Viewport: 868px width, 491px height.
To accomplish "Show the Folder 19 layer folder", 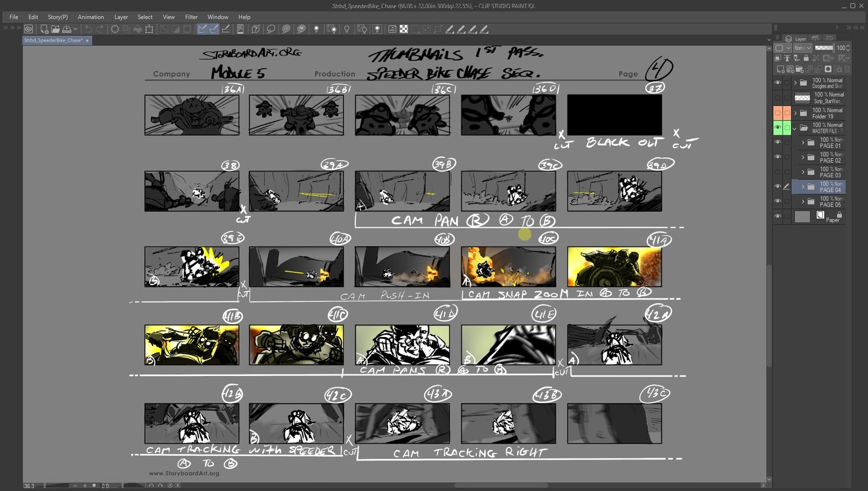I will pos(778,113).
